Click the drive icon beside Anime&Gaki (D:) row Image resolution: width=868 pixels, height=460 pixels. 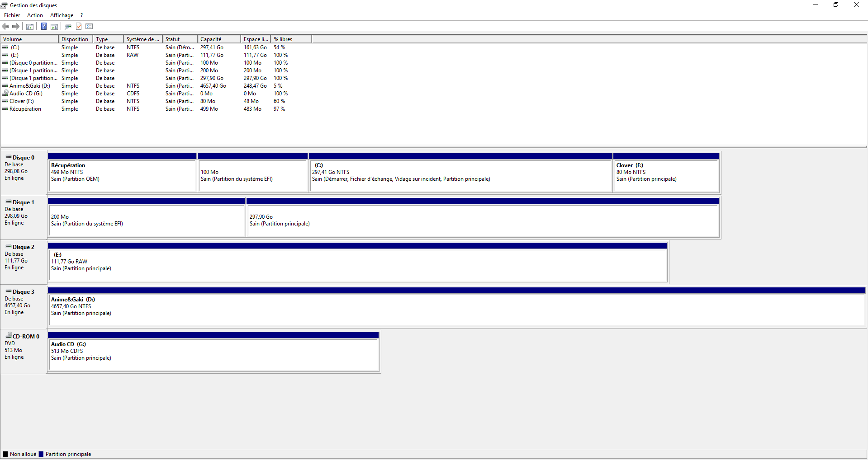pos(5,86)
